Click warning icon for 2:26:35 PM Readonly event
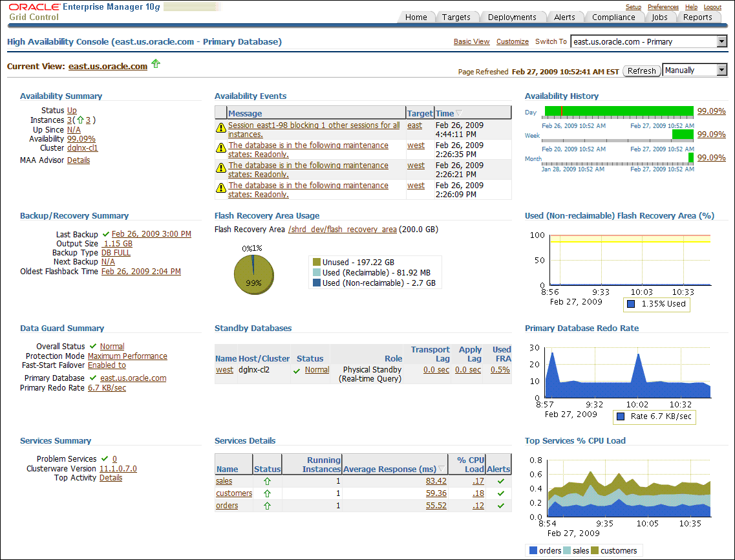This screenshot has width=735, height=560. coord(221,147)
